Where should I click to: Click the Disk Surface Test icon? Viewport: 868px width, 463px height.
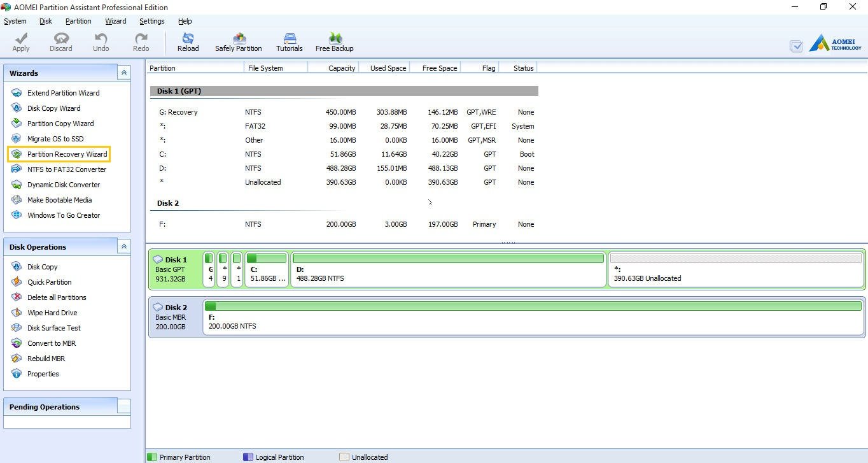click(x=17, y=328)
